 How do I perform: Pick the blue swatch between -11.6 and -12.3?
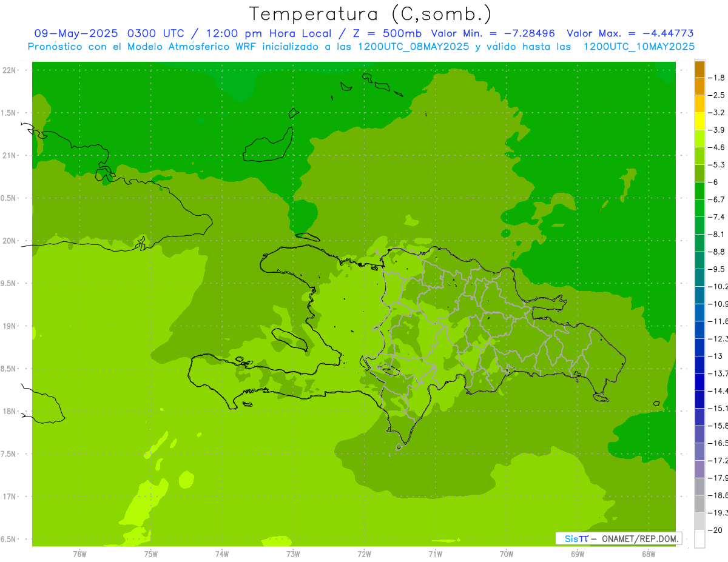point(699,330)
